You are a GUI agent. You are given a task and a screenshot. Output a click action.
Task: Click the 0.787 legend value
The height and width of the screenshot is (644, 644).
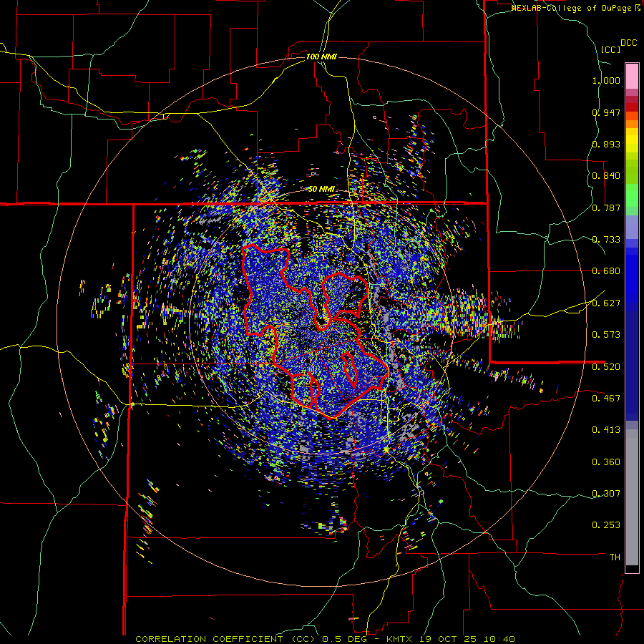coord(606,208)
